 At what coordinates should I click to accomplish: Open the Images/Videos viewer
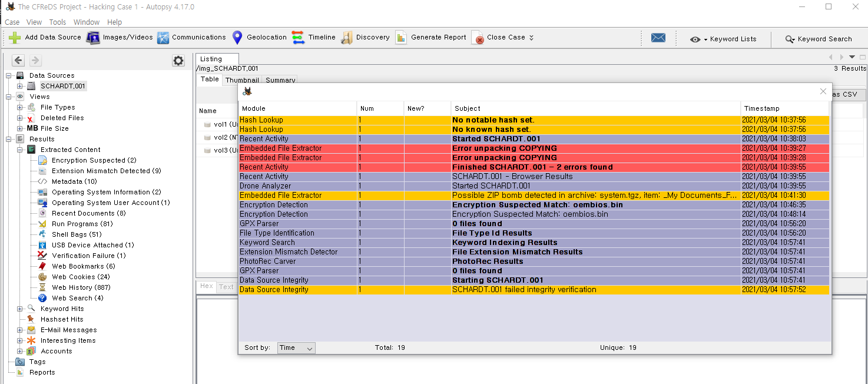point(120,38)
